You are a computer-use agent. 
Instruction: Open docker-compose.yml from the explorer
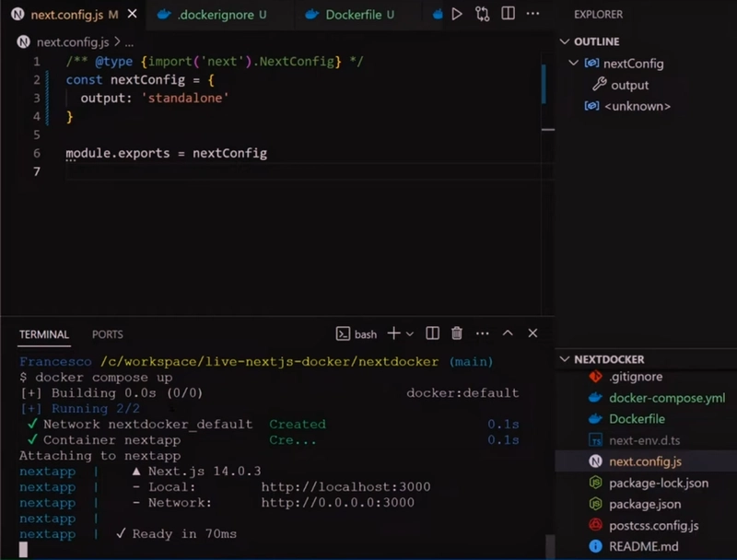click(666, 398)
